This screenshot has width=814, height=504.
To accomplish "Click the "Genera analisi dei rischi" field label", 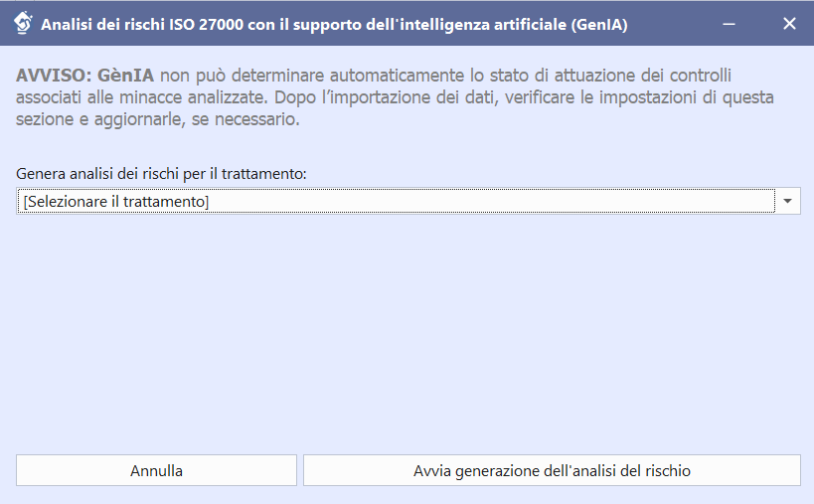I will point(99,174).
